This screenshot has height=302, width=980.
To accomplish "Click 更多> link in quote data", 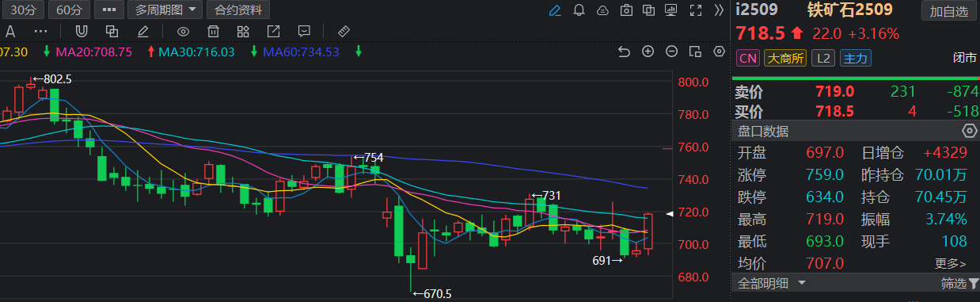I will [x=950, y=263].
